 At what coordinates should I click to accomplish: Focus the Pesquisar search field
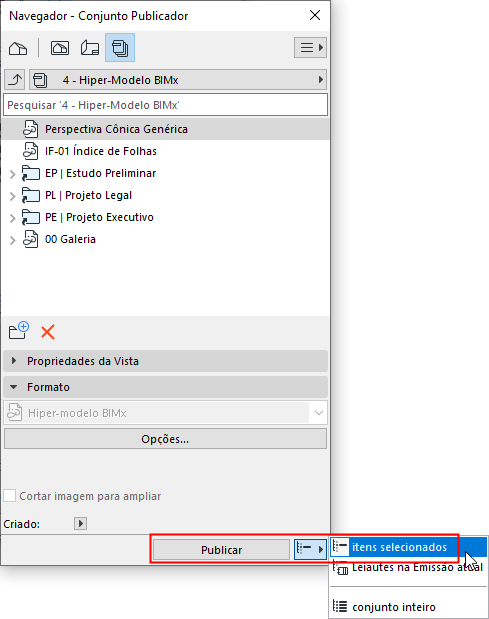click(165, 105)
